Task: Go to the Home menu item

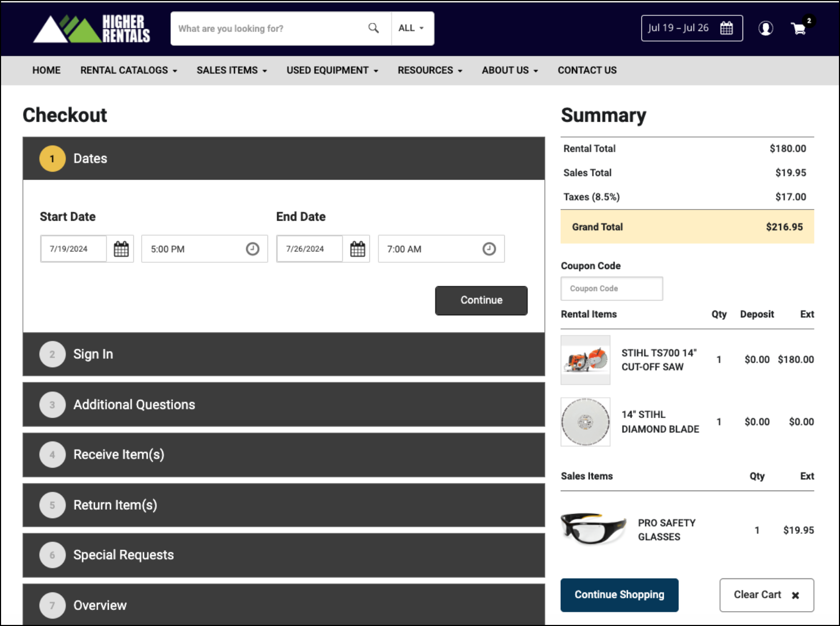Action: tap(46, 70)
